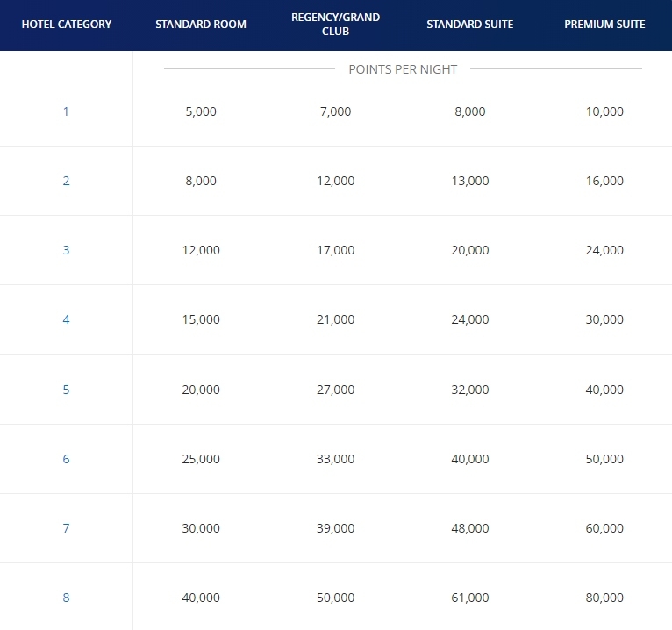Click the Standard Room column header

(x=201, y=25)
